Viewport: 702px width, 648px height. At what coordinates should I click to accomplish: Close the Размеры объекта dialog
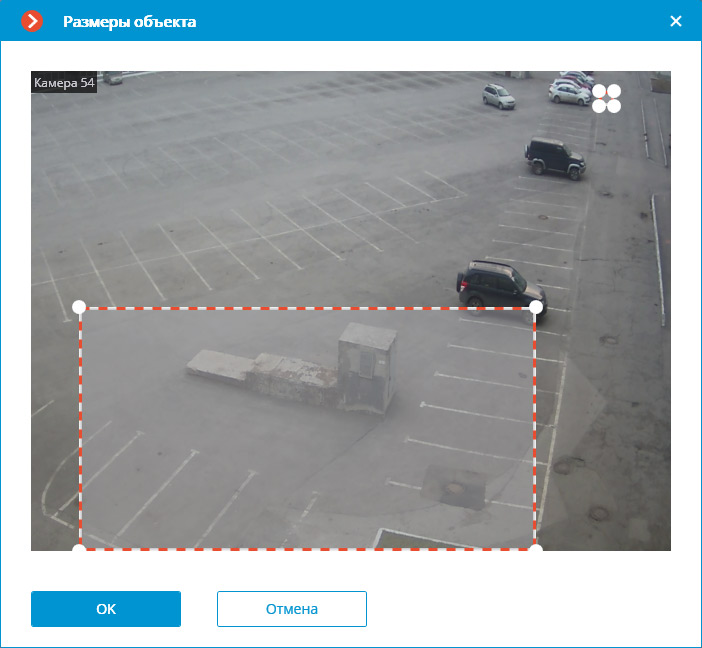coord(675,21)
